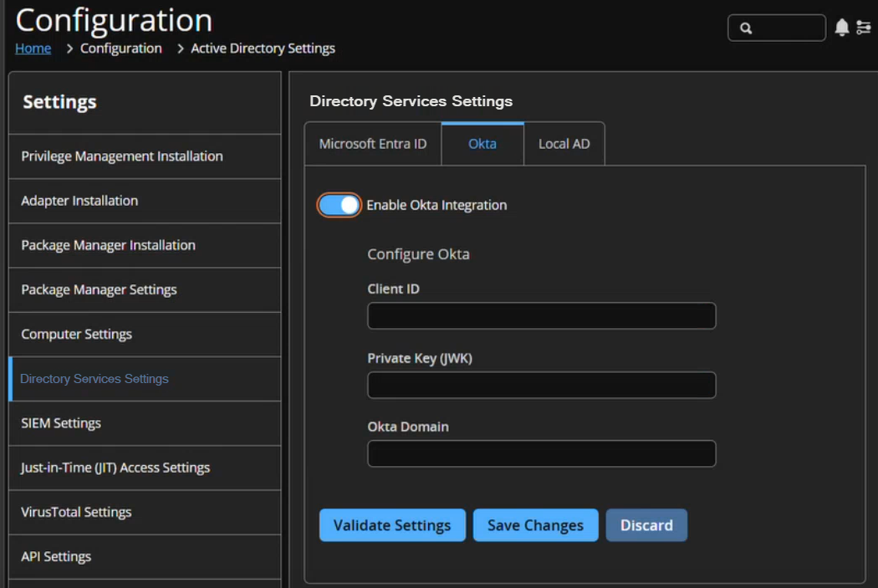Select the Okta tab

482,144
